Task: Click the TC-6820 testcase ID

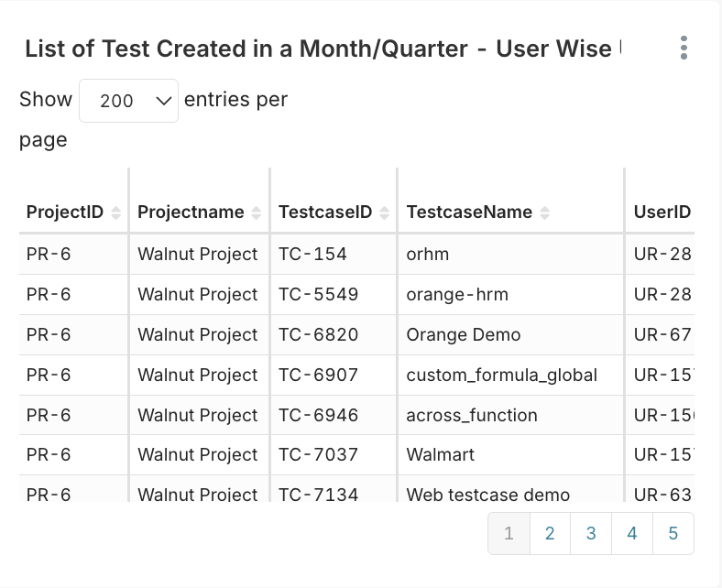Action: (x=318, y=334)
